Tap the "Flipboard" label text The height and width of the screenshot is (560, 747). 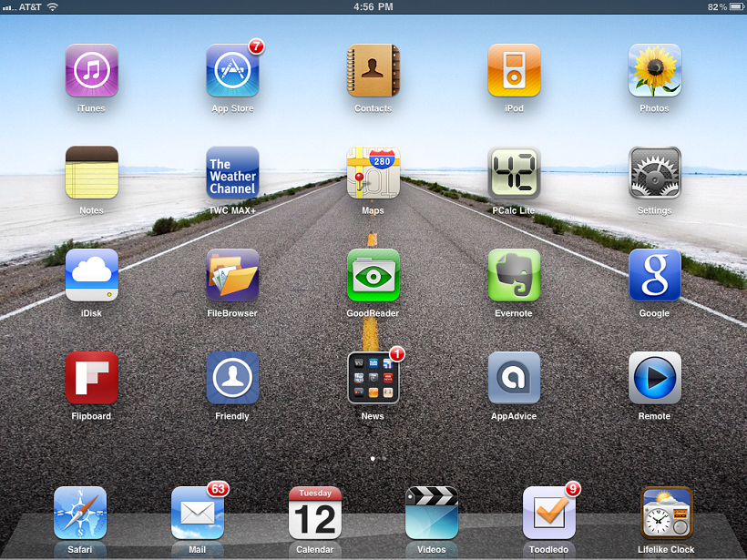91,416
